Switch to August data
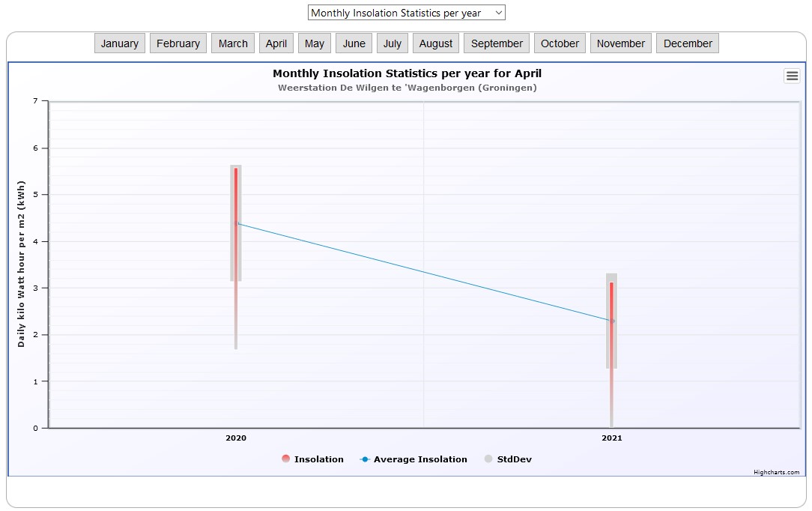 (x=436, y=43)
